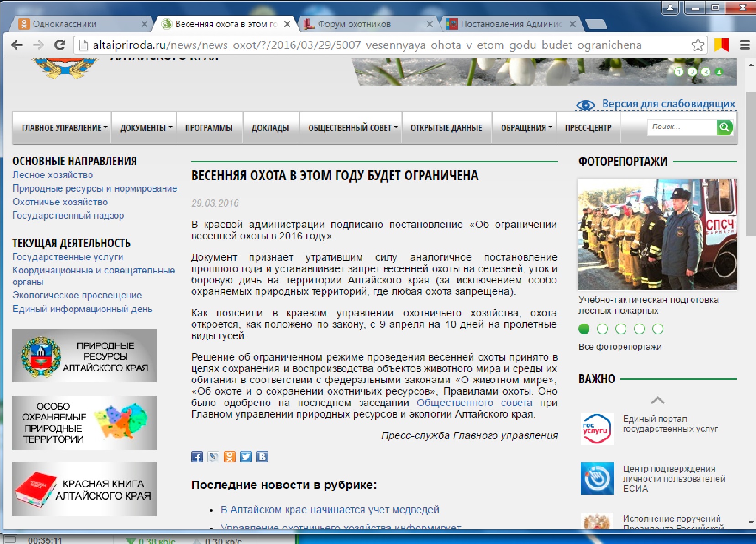Click the Общественного совета link in article
The height and width of the screenshot is (544, 756).
tap(474, 403)
